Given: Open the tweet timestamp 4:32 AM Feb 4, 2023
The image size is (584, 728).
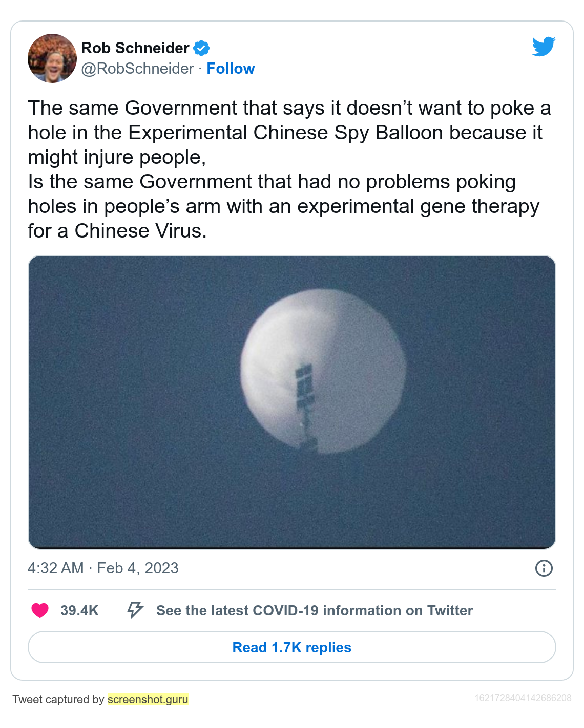Looking at the screenshot, I should click(x=103, y=568).
